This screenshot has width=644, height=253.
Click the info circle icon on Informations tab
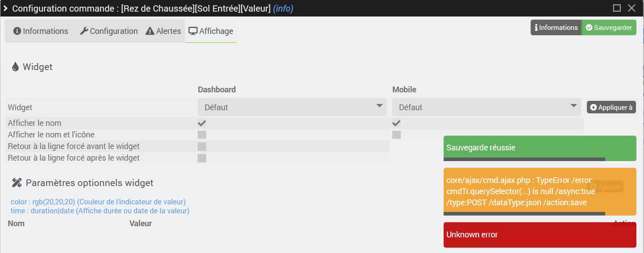pyautogui.click(x=17, y=31)
